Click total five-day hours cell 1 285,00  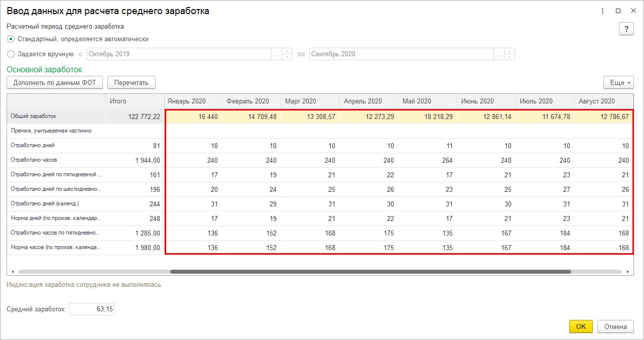(x=135, y=233)
